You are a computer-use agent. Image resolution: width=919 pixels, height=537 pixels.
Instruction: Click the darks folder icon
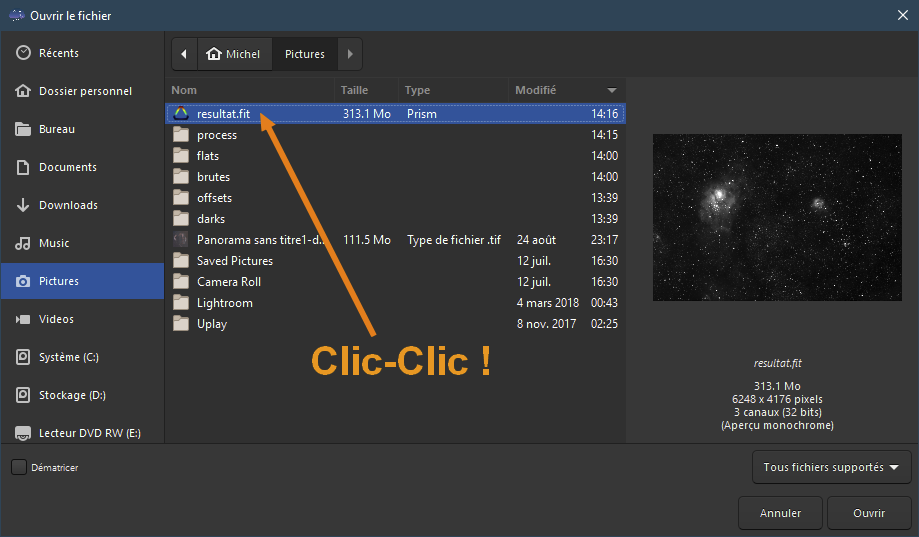coord(181,219)
